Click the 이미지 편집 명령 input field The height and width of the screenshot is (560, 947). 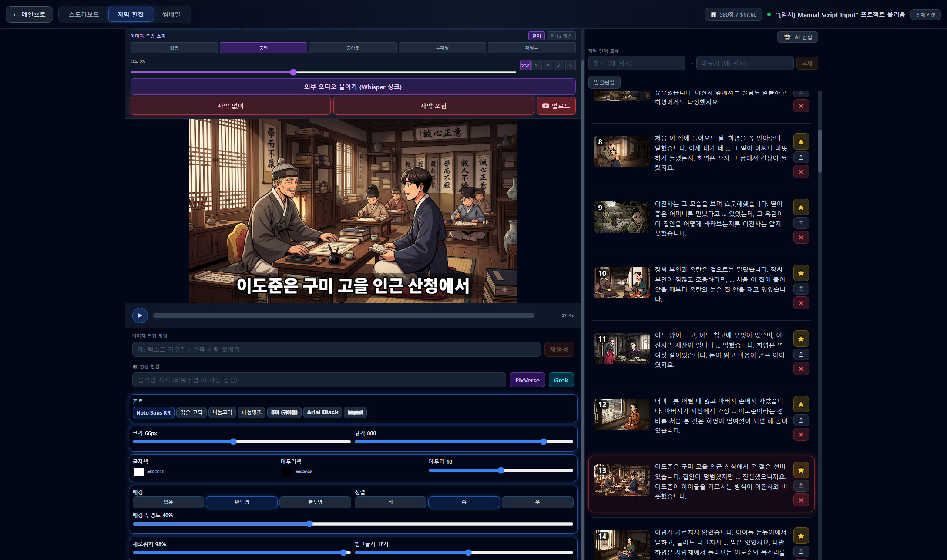coord(336,349)
